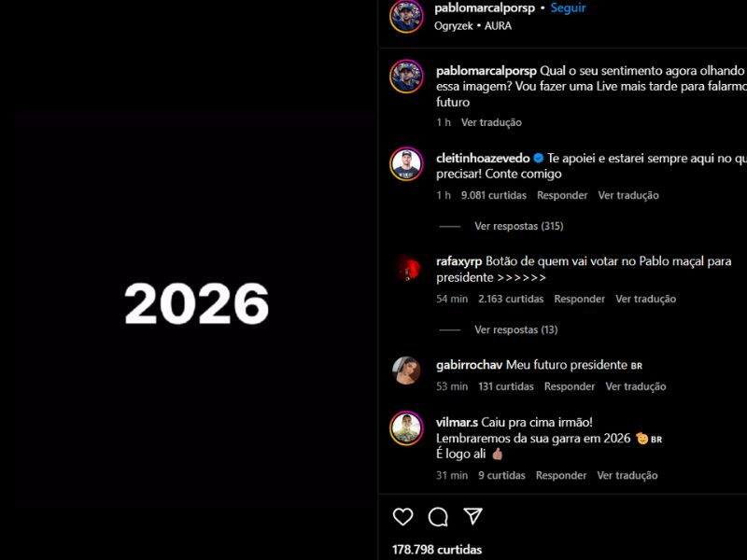Open vilmar.s profile avatar with story ring
This screenshot has width=747, height=560.
[406, 428]
